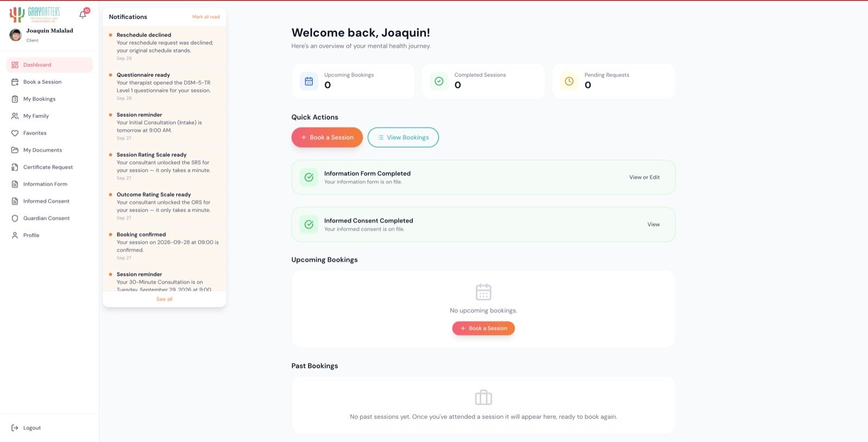Click the Informed Consent document icon
The width and height of the screenshot is (868, 442).
(x=15, y=201)
